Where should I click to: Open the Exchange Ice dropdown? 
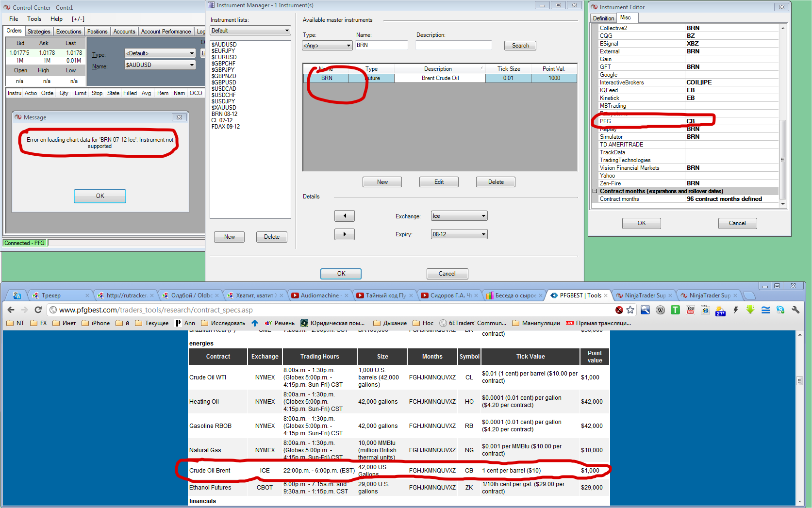click(x=460, y=216)
